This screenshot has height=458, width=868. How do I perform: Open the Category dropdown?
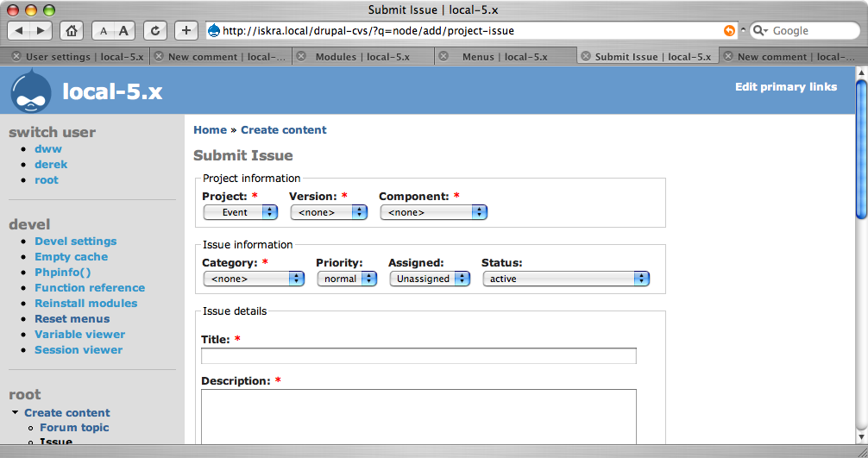coord(254,279)
